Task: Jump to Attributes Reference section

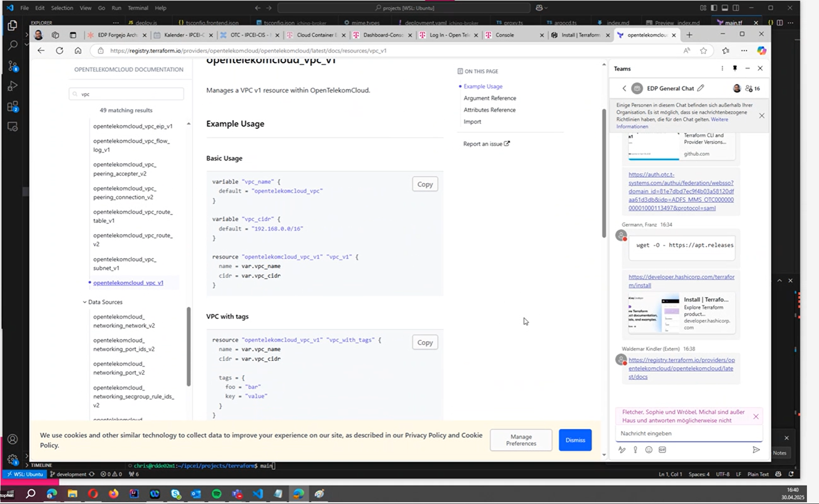Action: pyautogui.click(x=489, y=110)
